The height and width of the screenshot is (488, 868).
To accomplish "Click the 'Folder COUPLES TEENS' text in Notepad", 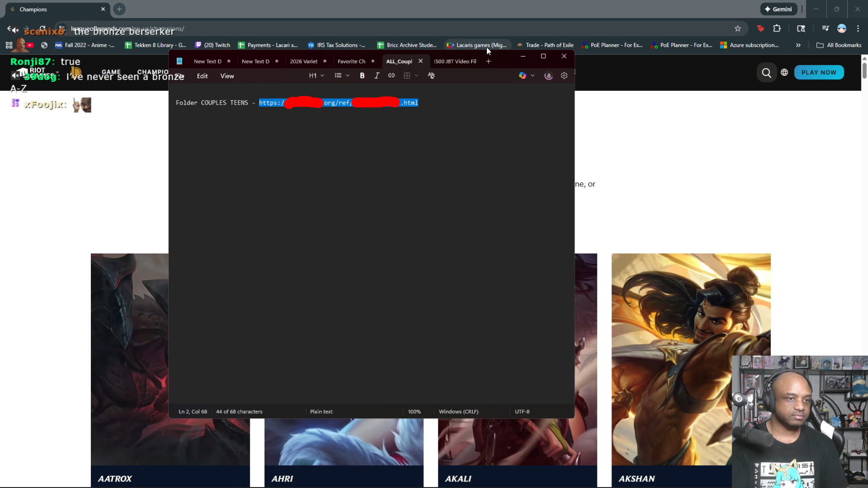I will click(212, 103).
